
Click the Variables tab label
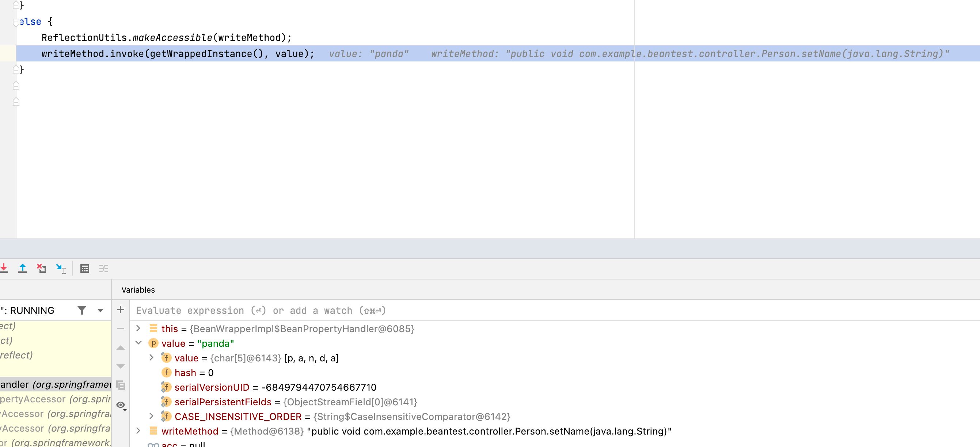point(138,290)
